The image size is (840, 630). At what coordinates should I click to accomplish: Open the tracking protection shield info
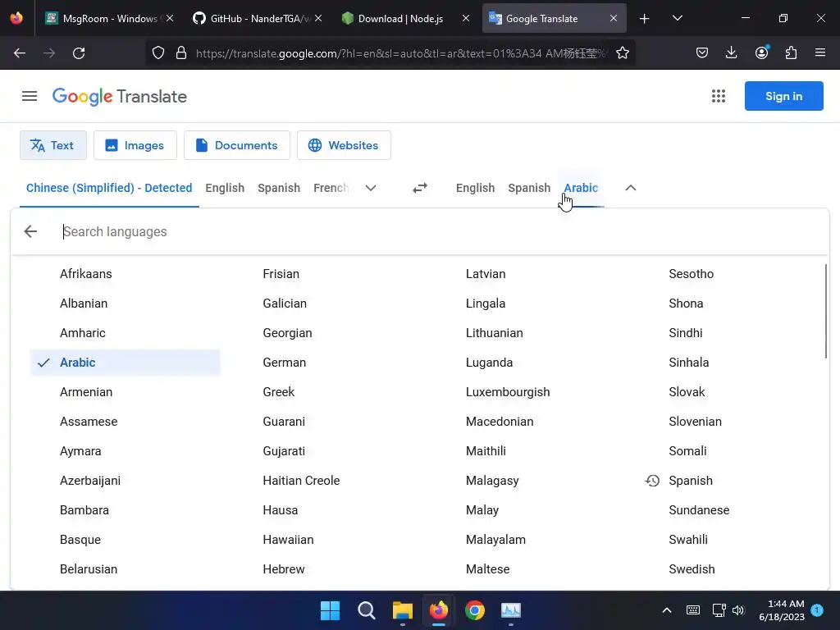click(158, 53)
